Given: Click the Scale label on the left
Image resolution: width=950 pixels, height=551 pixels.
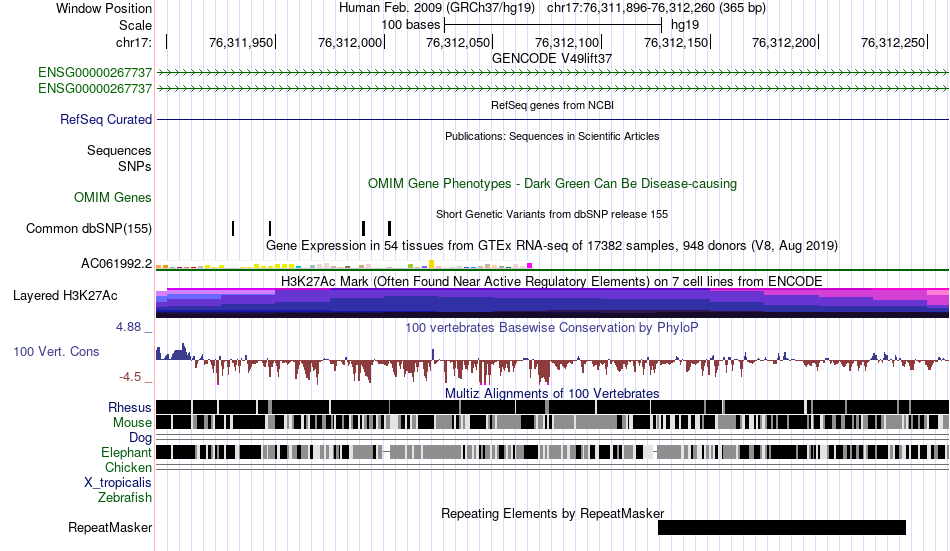Looking at the screenshot, I should pyautogui.click(x=135, y=25).
